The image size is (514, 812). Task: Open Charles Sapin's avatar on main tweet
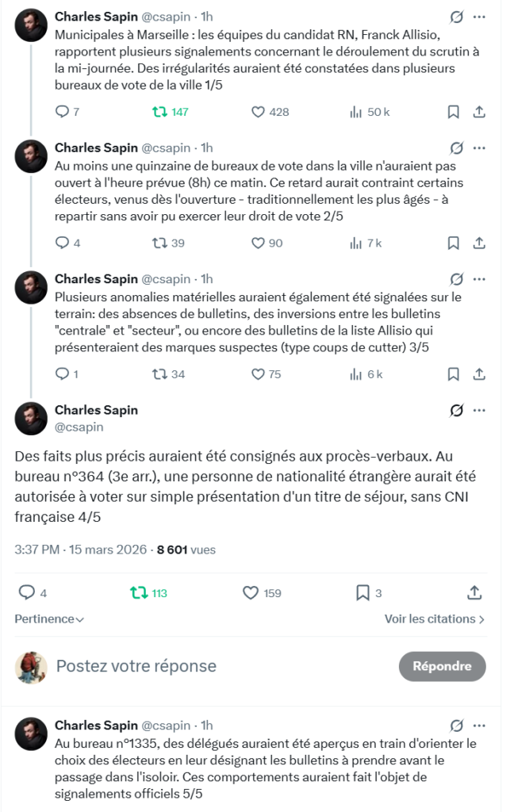pyautogui.click(x=31, y=418)
